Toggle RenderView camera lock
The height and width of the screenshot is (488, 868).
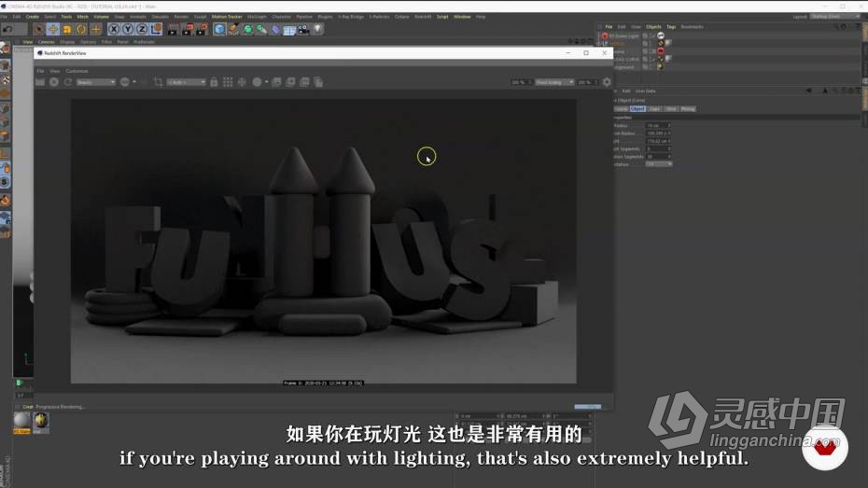coord(214,82)
